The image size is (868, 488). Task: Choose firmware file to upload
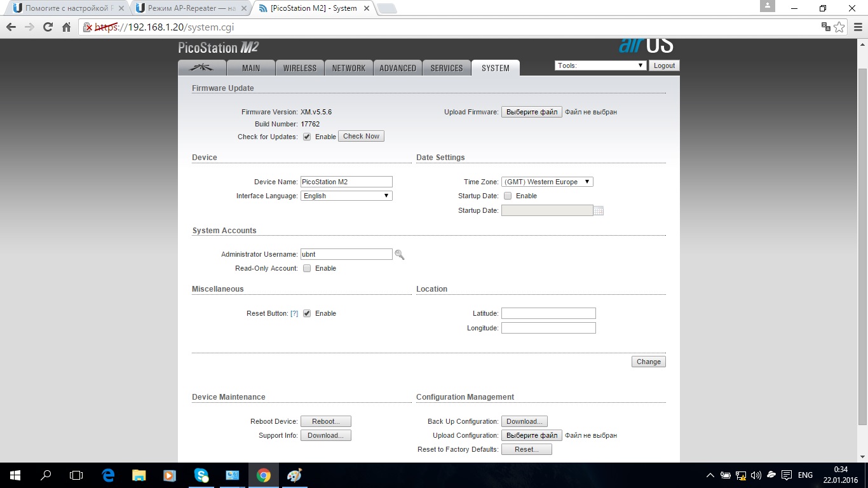[x=532, y=112]
